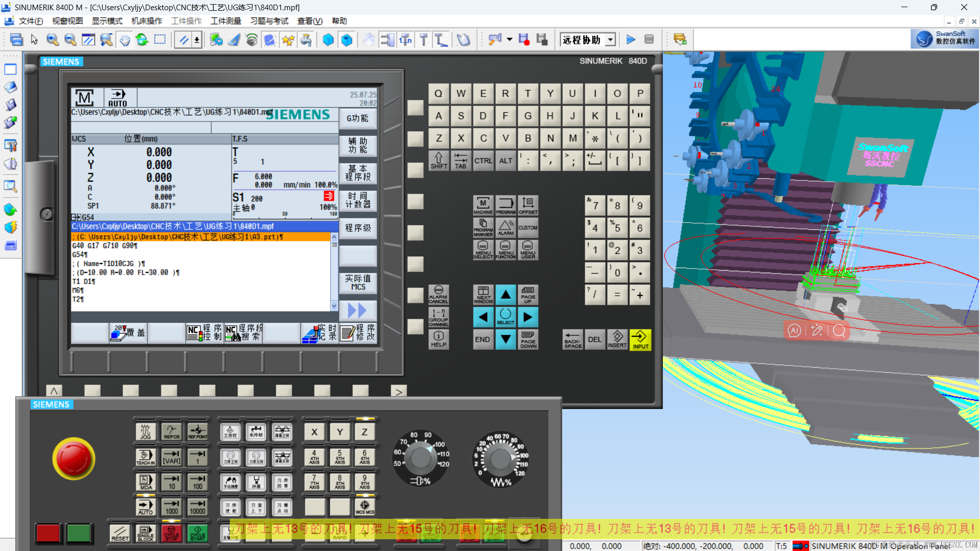Click the coolant faucet toolbar icon
Image resolution: width=980 pixels, height=551 pixels.
[x=306, y=40]
